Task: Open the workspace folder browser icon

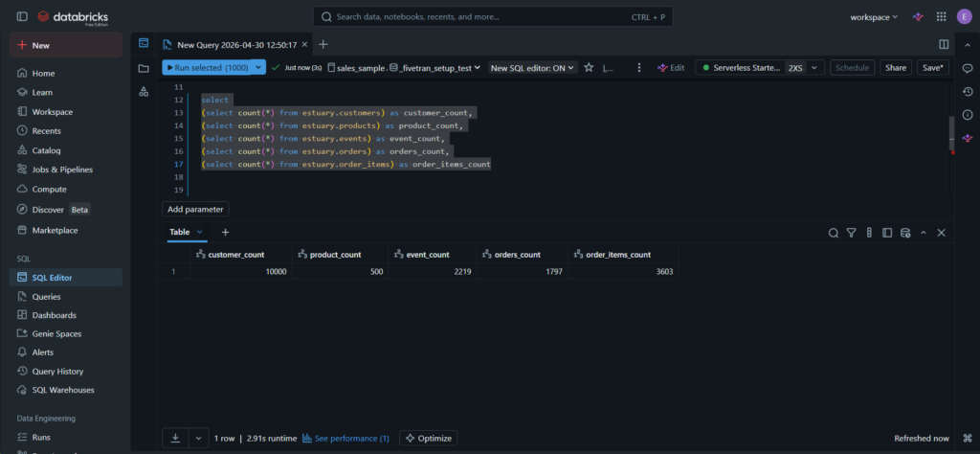Action: (x=144, y=68)
